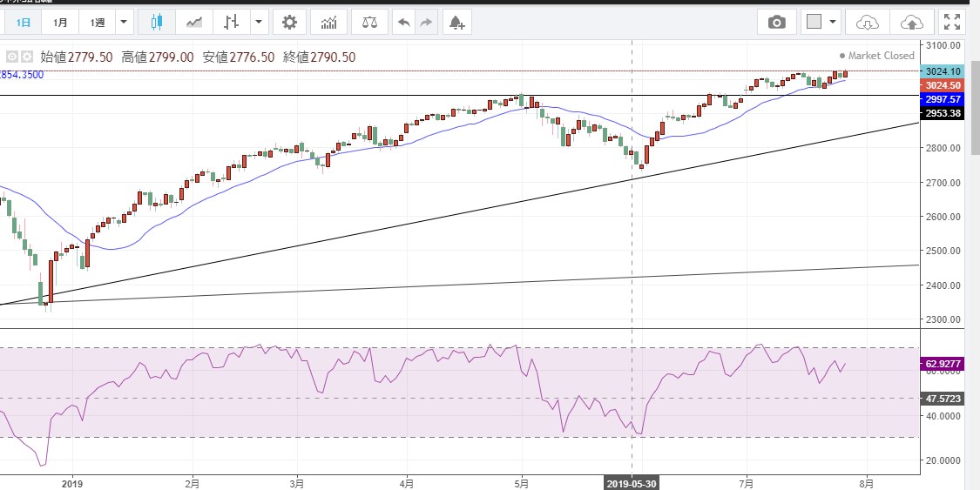Click the 高値2799.00 high value
Viewport: 980px width, 490px height.
click(158, 57)
